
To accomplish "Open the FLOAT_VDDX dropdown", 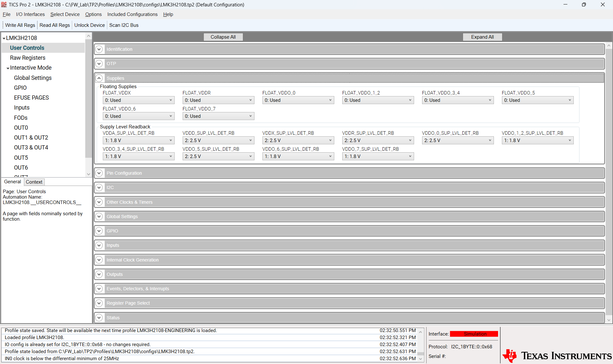I will tap(138, 100).
